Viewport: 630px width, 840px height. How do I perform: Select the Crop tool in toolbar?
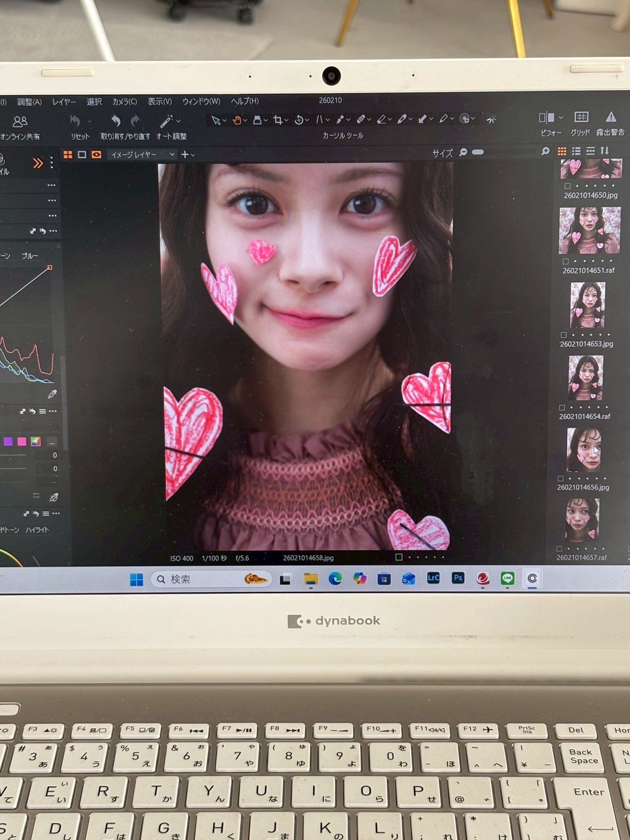click(x=278, y=120)
